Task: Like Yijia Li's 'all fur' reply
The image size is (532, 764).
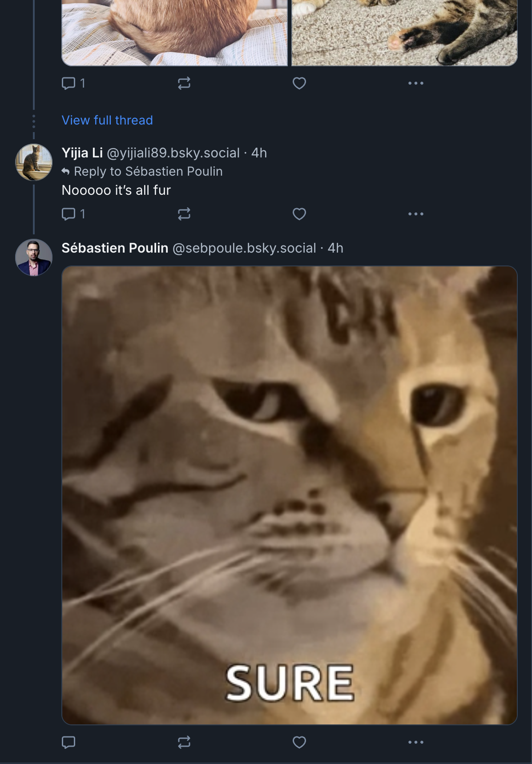Action: click(x=299, y=214)
